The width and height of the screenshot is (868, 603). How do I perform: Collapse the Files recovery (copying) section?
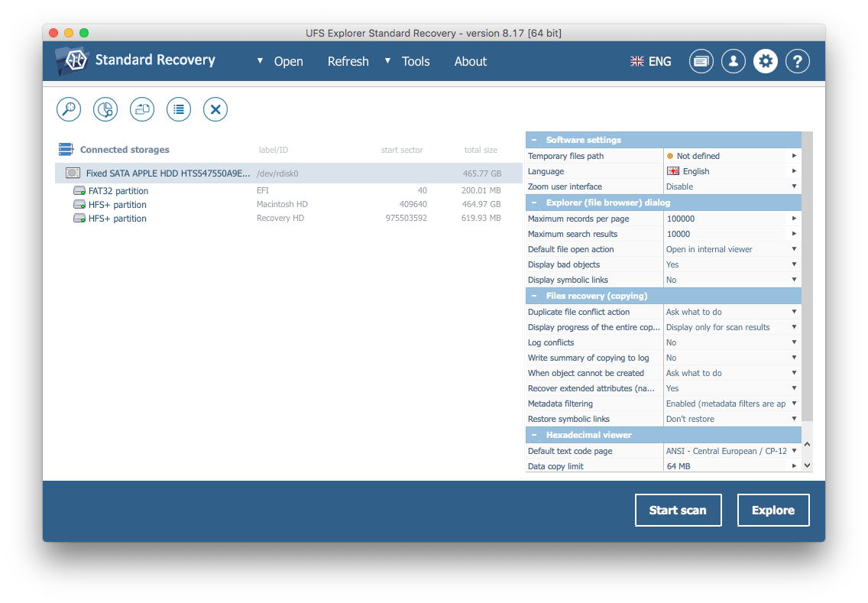[534, 296]
